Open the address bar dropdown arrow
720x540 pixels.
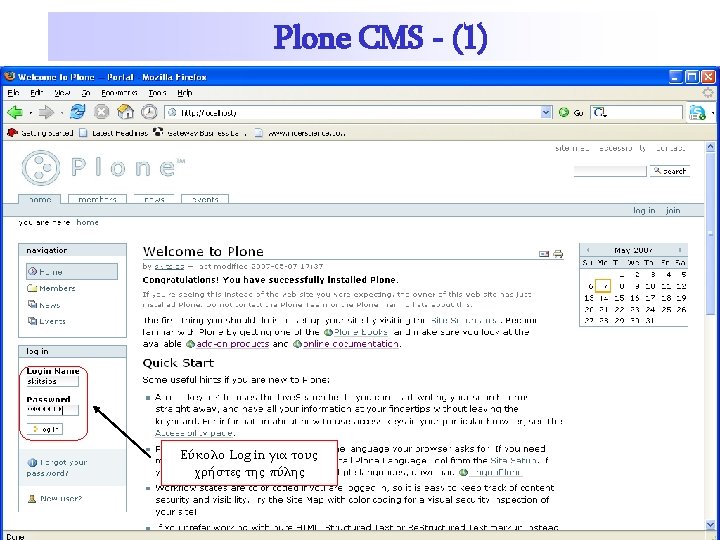click(546, 112)
